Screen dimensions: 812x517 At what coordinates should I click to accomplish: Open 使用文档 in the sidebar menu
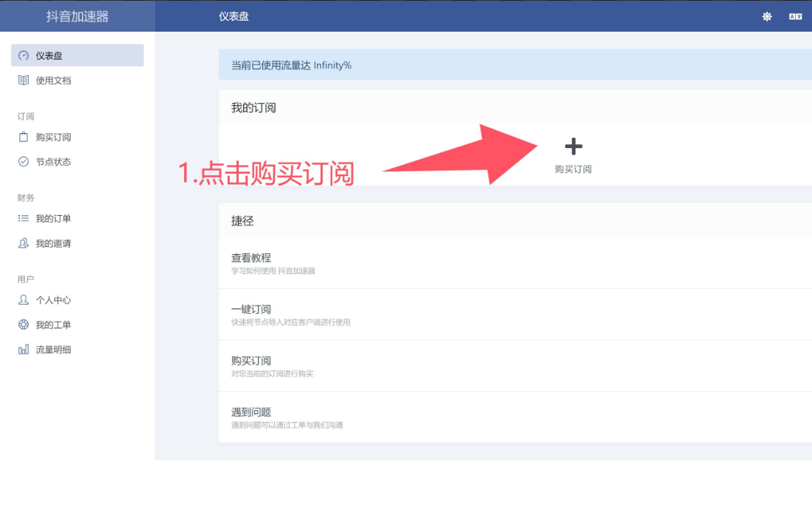tap(77, 80)
